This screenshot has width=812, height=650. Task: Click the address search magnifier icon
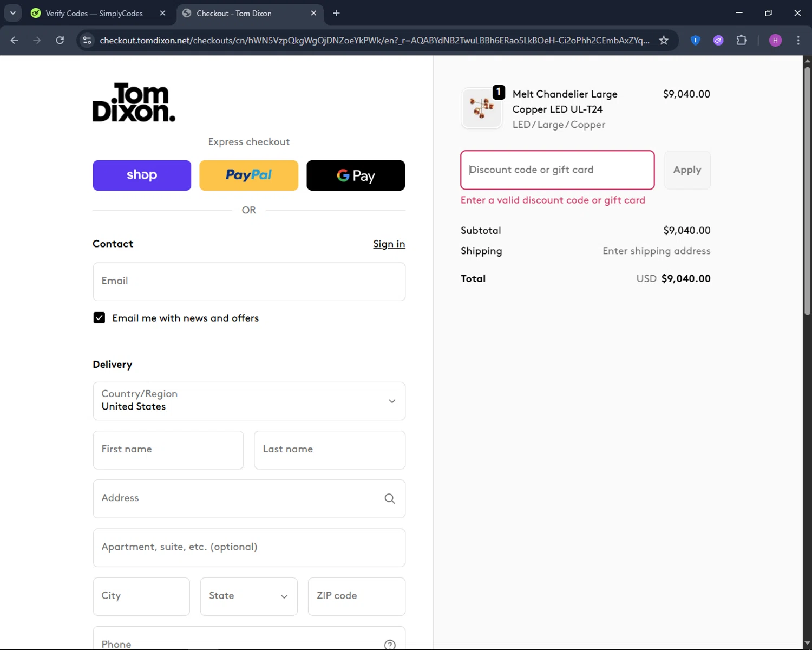(390, 498)
